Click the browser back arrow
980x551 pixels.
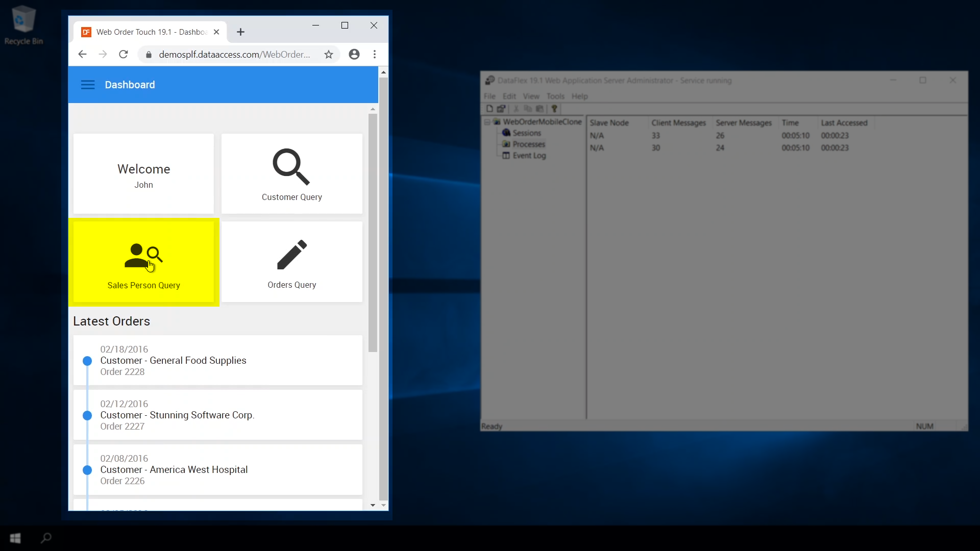pyautogui.click(x=82, y=55)
